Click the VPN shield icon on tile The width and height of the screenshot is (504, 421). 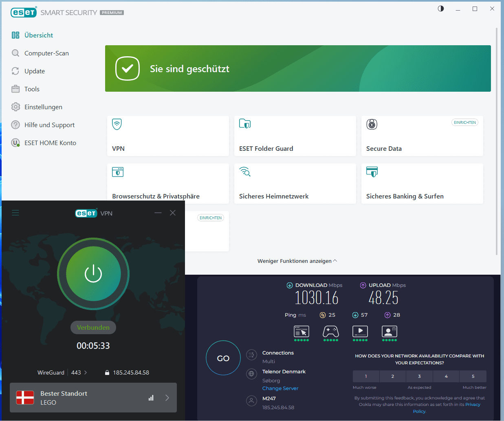click(x=117, y=124)
